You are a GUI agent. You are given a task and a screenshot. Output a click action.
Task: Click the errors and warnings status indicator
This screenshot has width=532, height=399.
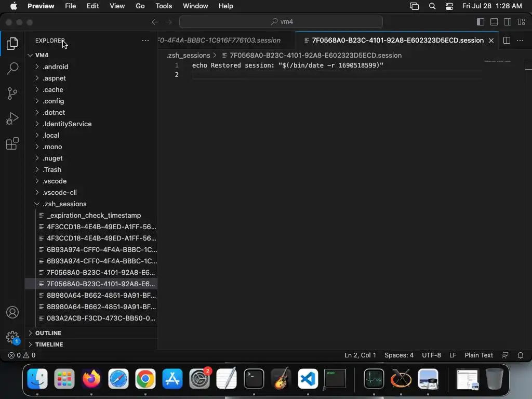[22, 355]
